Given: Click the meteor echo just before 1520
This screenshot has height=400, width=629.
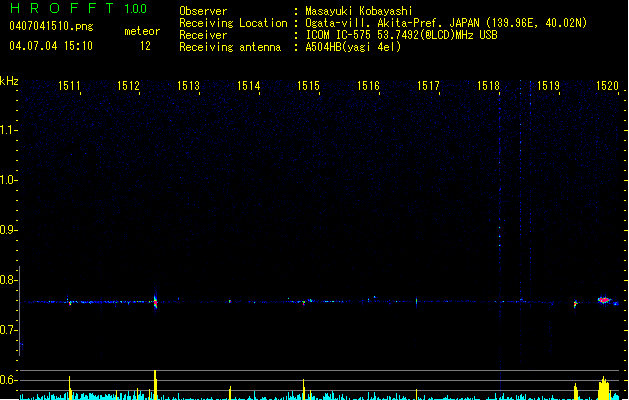Looking at the screenshot, I should [x=575, y=304].
